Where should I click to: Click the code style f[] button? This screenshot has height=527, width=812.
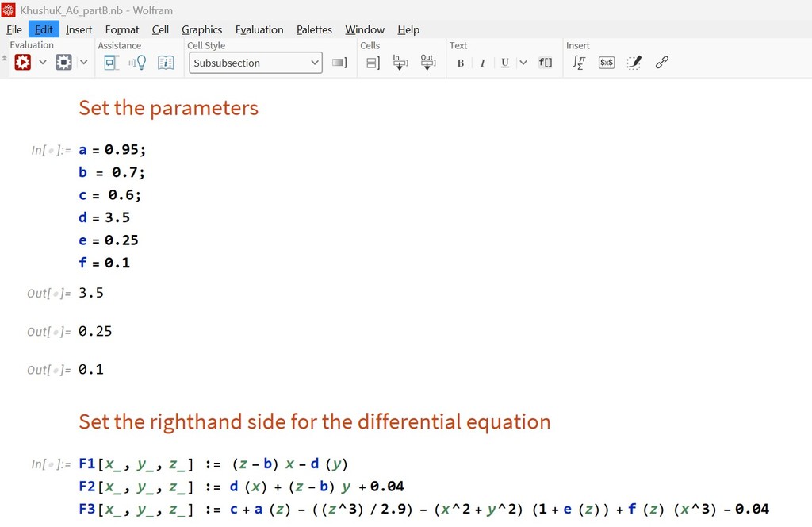point(546,63)
